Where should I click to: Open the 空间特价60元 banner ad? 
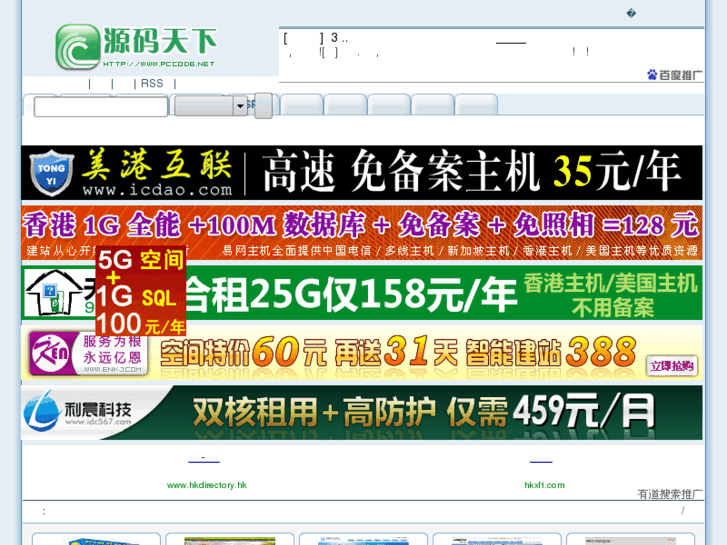(362, 353)
